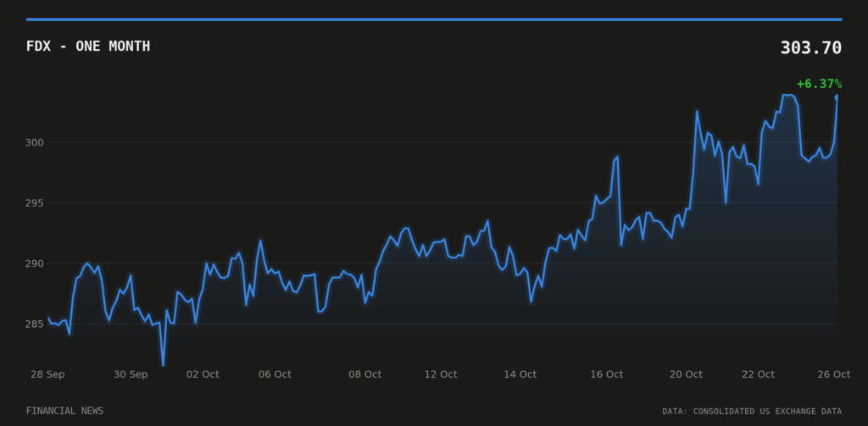Click the FDX - ONE MONTH chart title
Image resolution: width=868 pixels, height=426 pixels.
click(x=88, y=47)
